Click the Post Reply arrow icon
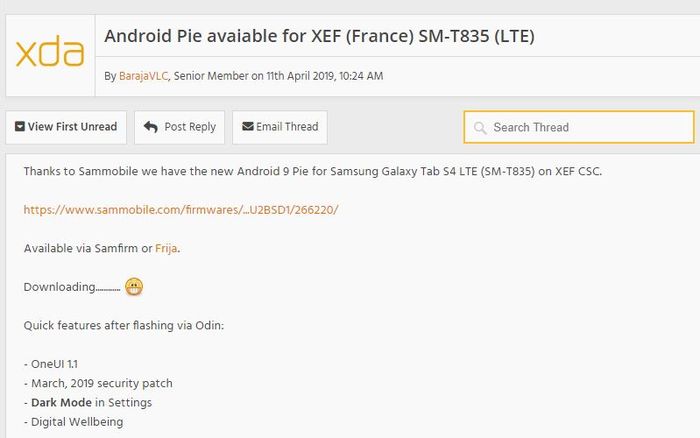The image size is (700, 438). (151, 127)
